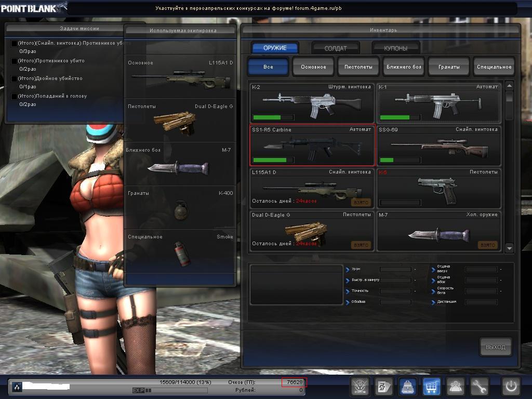
Task: Toggle checkbox for Противников убито mission
Action: pos(14,61)
